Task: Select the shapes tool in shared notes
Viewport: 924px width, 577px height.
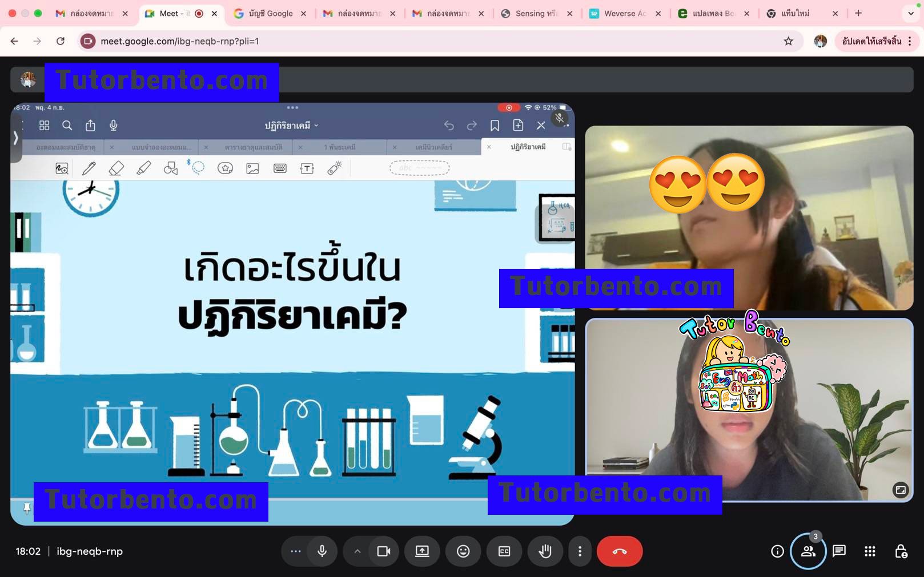Action: (170, 168)
